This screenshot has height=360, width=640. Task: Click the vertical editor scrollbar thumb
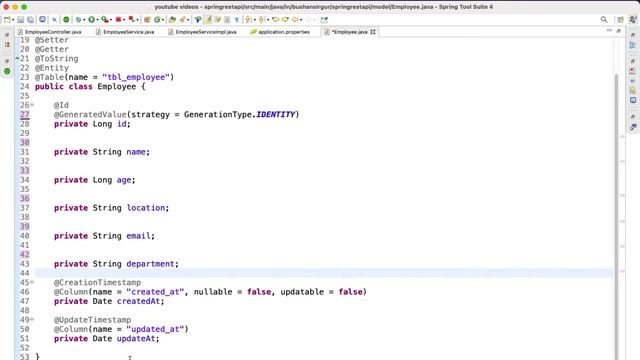(x=616, y=216)
